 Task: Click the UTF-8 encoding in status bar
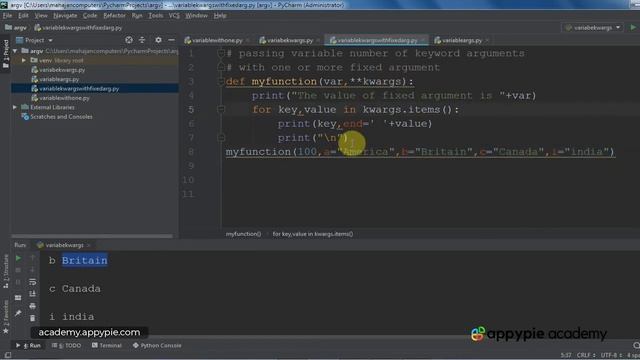tap(611, 355)
